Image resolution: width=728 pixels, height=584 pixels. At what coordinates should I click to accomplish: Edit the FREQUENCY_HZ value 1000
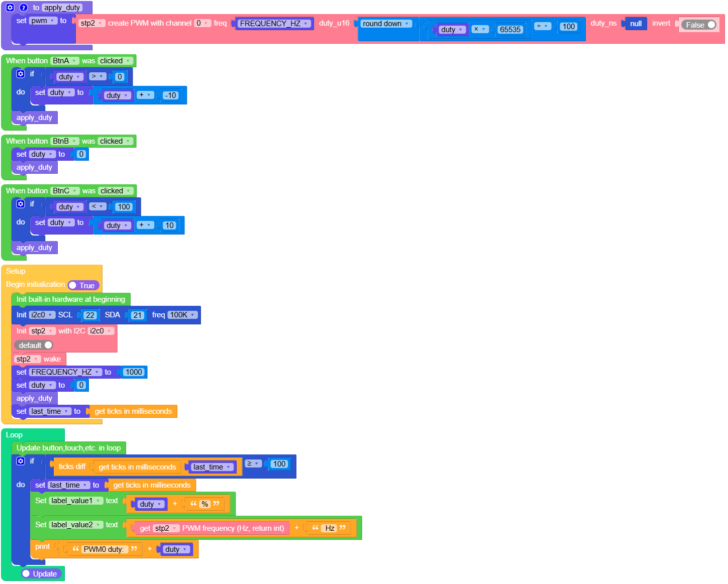click(134, 372)
